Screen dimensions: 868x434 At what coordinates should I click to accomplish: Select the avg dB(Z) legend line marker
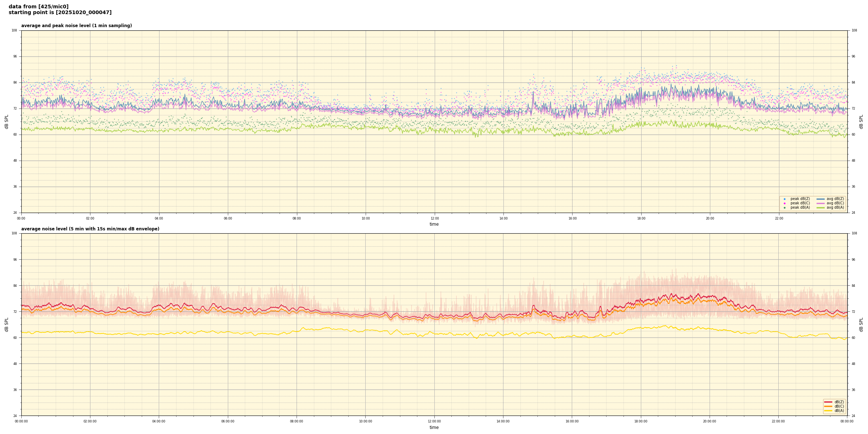pyautogui.click(x=821, y=199)
